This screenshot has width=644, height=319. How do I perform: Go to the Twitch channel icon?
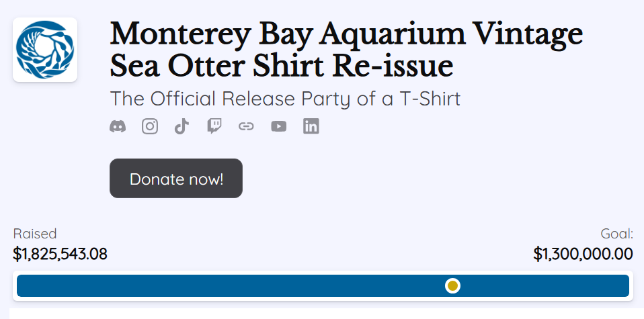[x=214, y=126]
